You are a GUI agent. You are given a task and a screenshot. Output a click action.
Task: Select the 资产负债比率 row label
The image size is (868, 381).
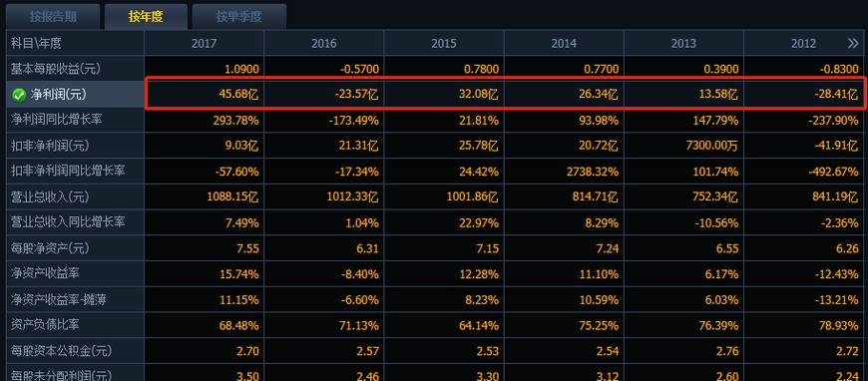[44, 325]
